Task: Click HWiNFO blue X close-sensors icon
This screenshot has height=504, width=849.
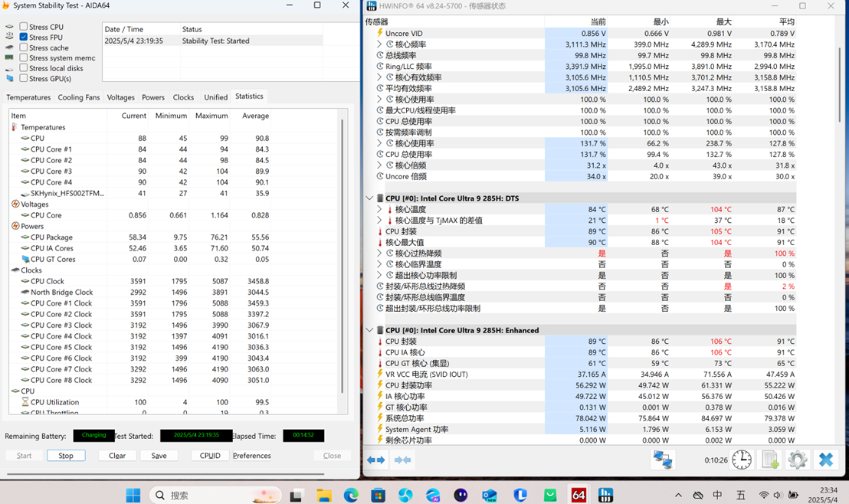Action: (x=825, y=460)
